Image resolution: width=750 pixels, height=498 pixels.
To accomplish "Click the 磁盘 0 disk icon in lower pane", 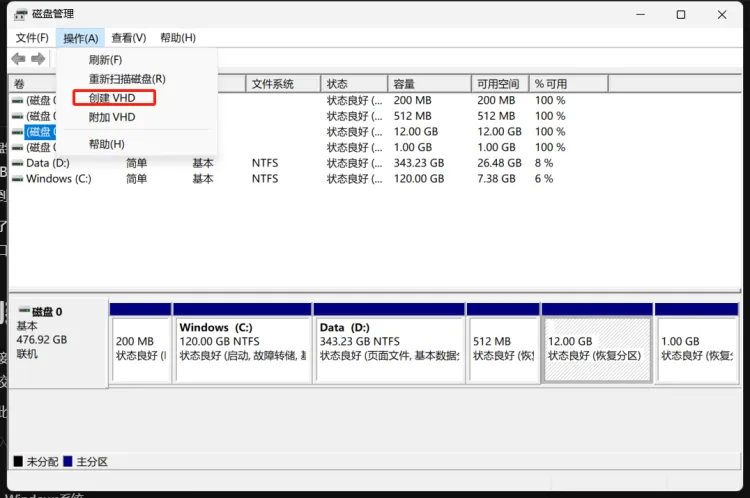I will pos(23,312).
